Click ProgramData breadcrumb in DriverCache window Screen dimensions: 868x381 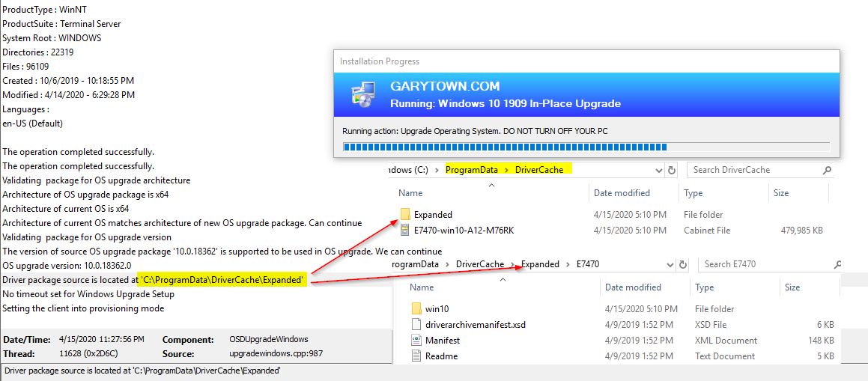pos(470,170)
